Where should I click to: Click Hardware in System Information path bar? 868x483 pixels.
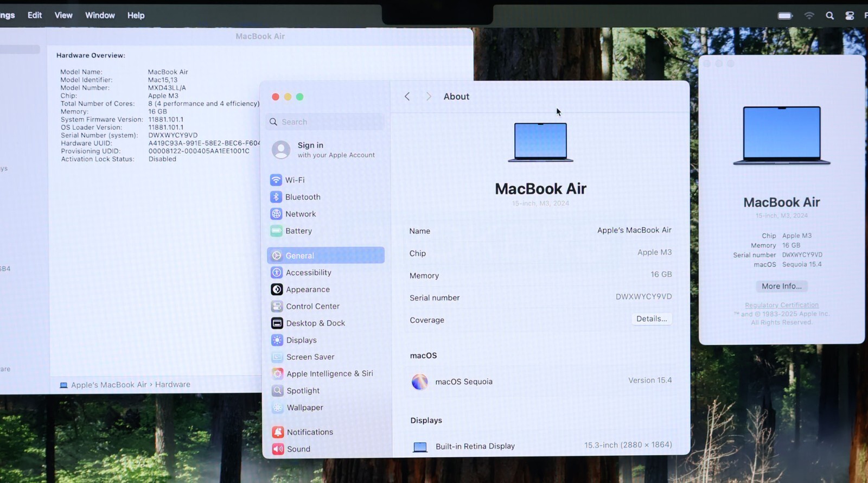coord(173,384)
